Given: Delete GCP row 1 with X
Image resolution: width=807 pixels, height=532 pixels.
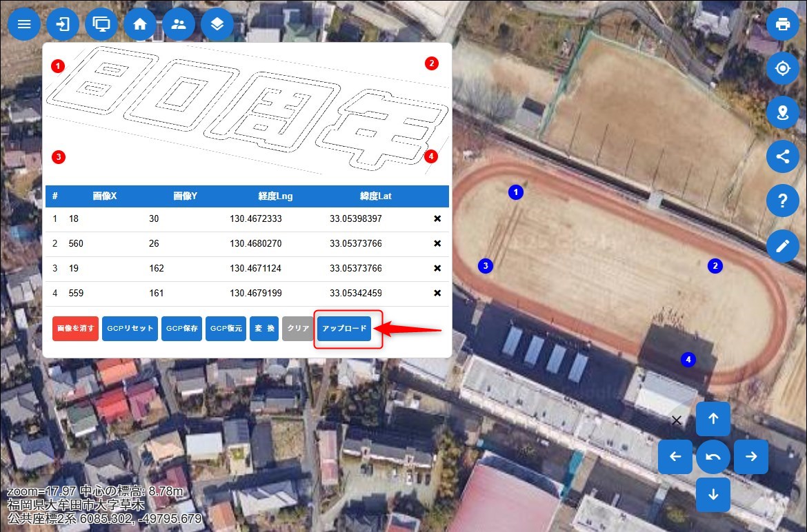Looking at the screenshot, I should coord(437,219).
